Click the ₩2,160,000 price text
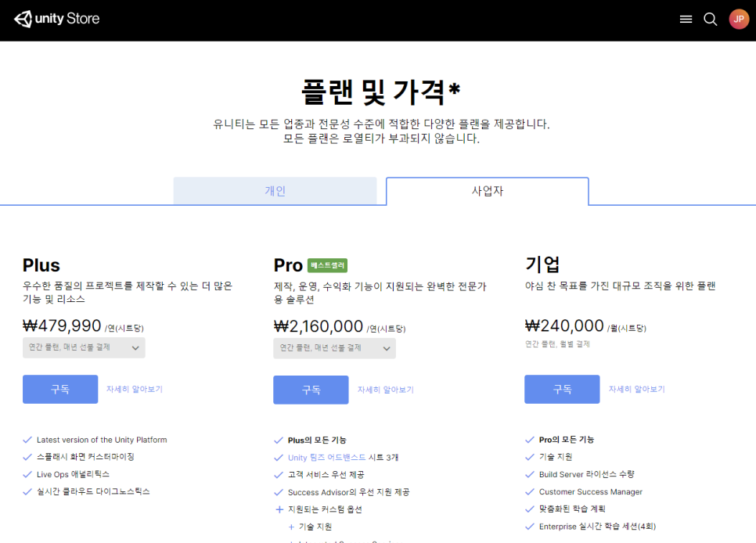The width and height of the screenshot is (756, 543). point(319,326)
